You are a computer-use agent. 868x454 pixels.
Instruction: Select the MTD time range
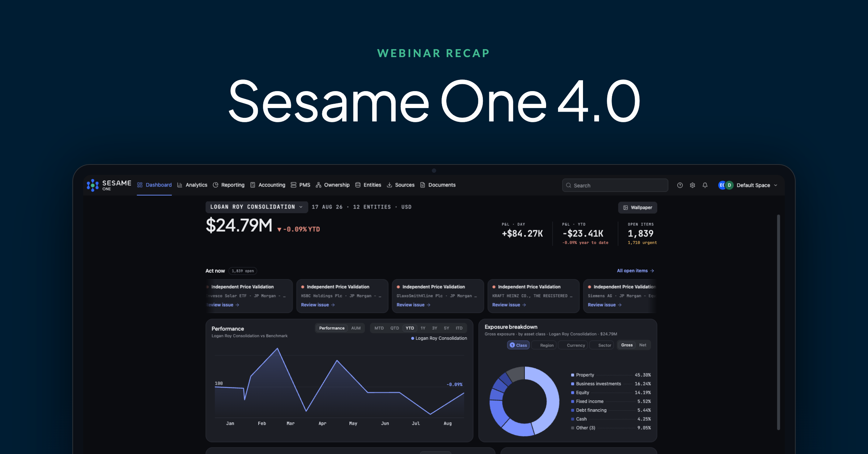coord(379,328)
